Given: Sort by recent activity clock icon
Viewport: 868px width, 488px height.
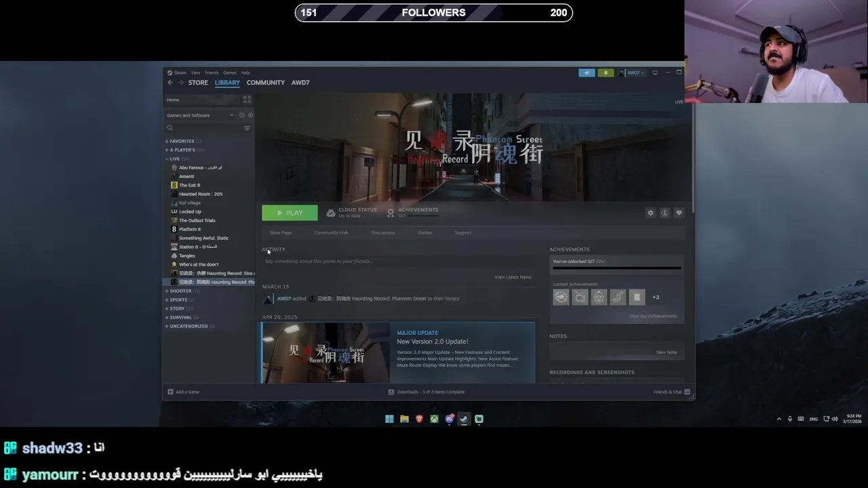Looking at the screenshot, I should click(x=241, y=115).
